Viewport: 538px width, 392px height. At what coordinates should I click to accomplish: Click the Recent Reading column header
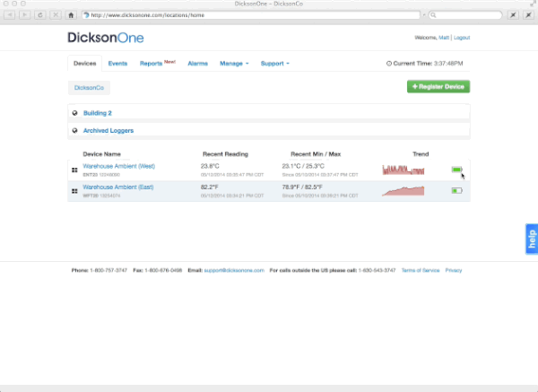pyautogui.click(x=225, y=154)
